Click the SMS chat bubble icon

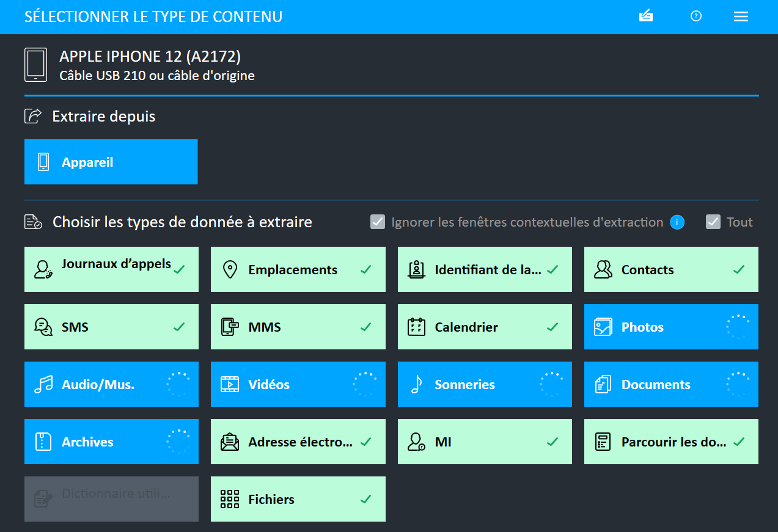click(x=43, y=327)
